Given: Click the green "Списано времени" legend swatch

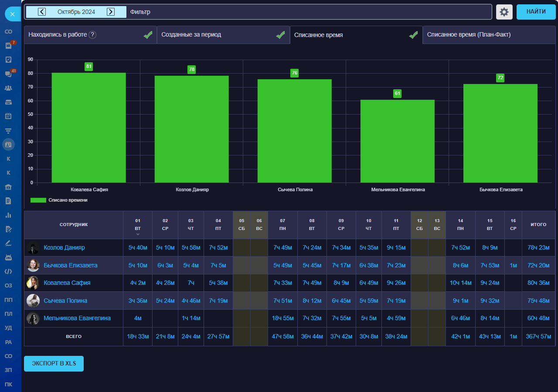Looking at the screenshot, I should point(38,200).
